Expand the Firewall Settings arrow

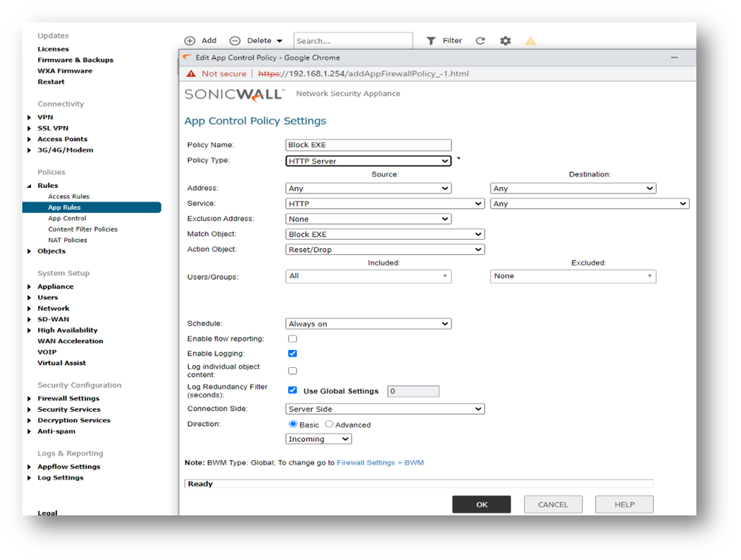coord(30,399)
